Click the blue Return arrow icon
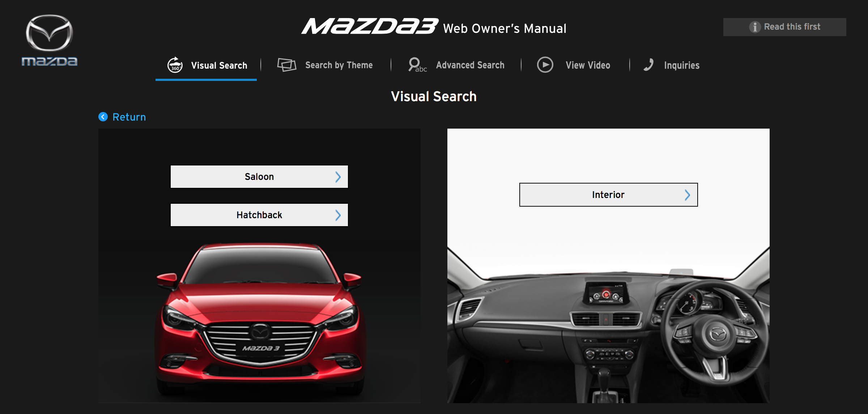This screenshot has height=414, width=868. (103, 117)
